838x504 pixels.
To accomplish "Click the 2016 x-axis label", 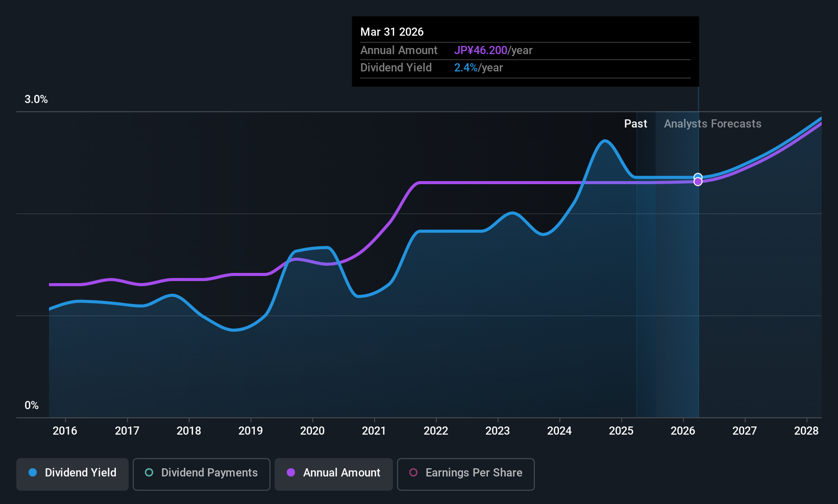I will tap(65, 431).
